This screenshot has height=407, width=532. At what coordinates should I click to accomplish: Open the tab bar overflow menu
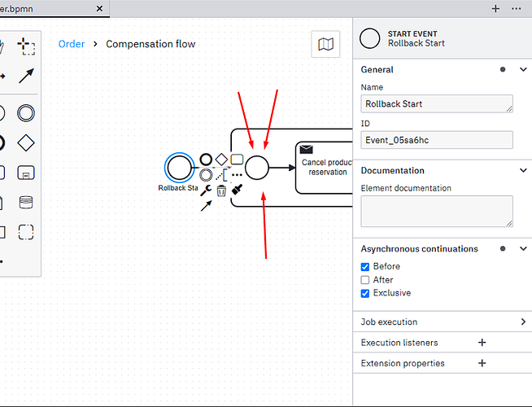516,8
